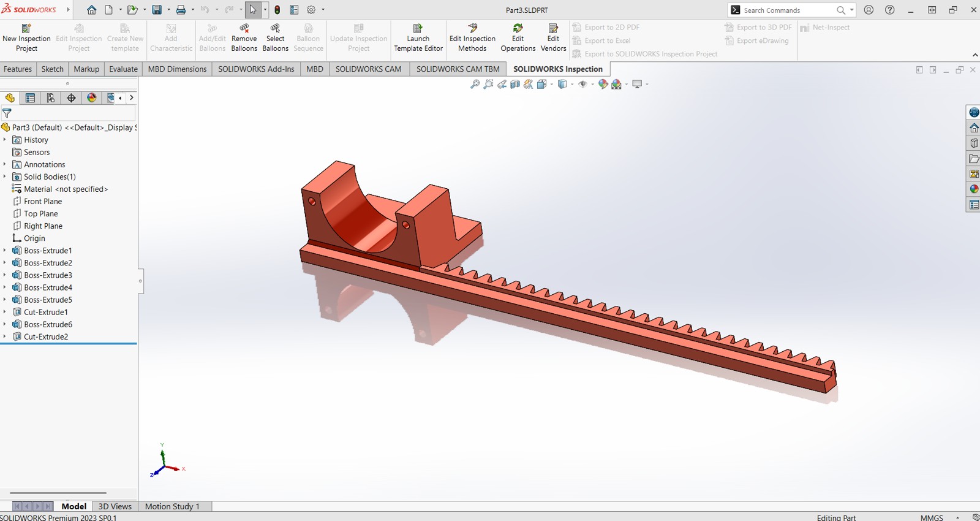Image resolution: width=980 pixels, height=521 pixels.
Task: Select the Front Plane in the tree
Action: point(43,201)
